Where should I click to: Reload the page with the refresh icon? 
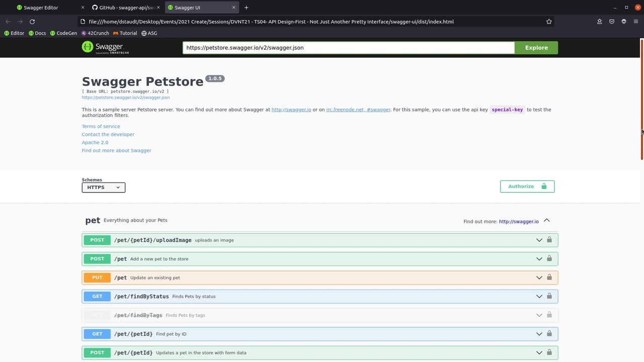[x=32, y=22]
